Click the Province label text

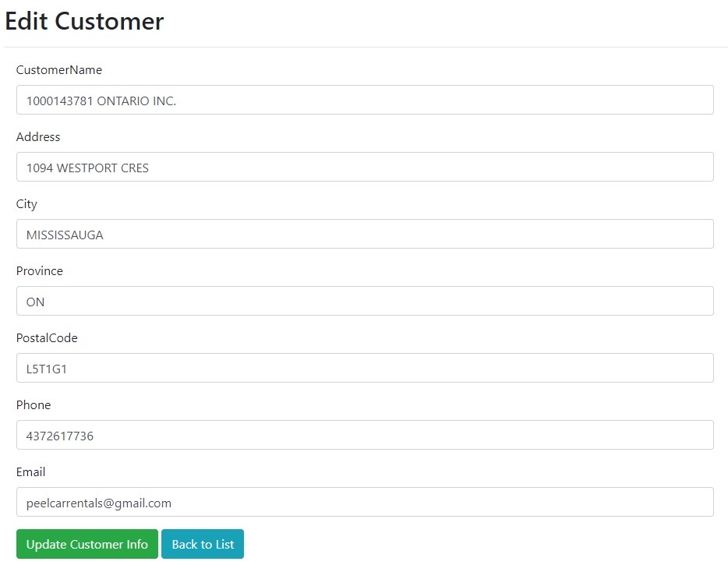click(40, 271)
